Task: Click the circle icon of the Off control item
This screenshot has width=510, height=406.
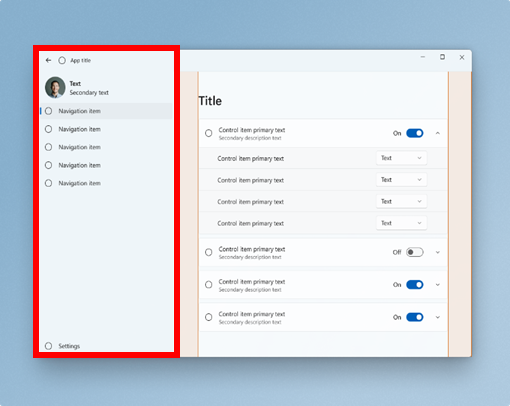Action: [x=209, y=252]
